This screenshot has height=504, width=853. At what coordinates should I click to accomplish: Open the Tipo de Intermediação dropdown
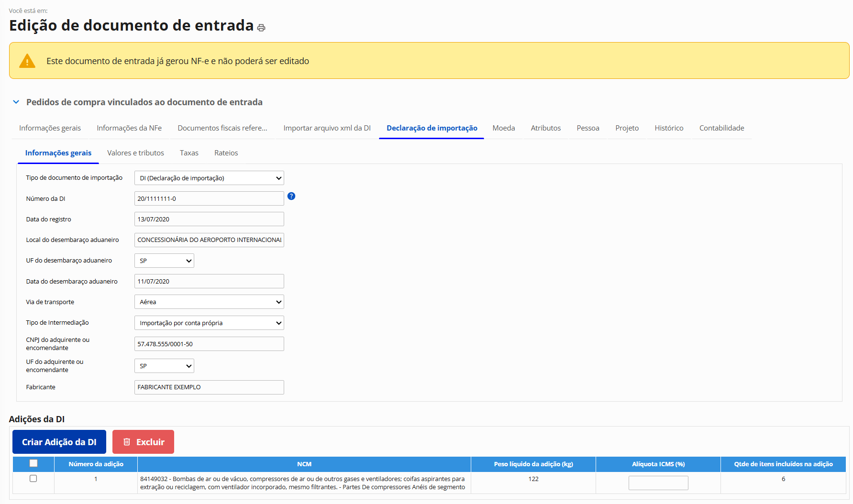pos(209,323)
